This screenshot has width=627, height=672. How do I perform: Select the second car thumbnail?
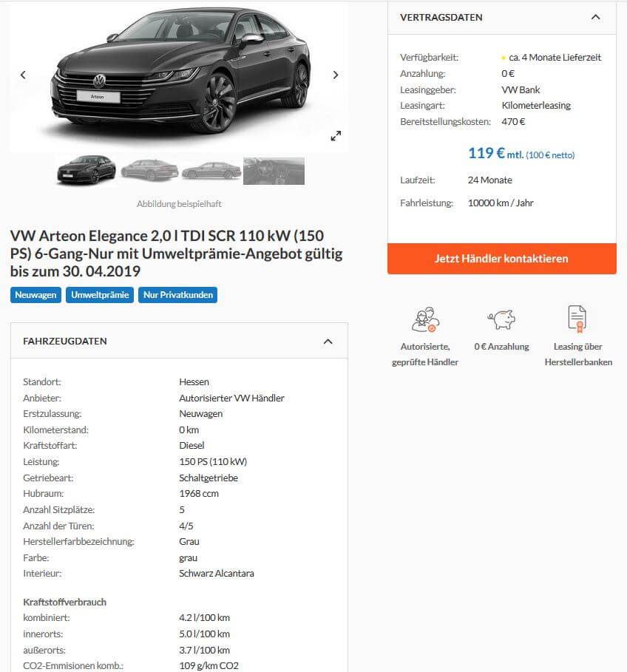coord(149,170)
